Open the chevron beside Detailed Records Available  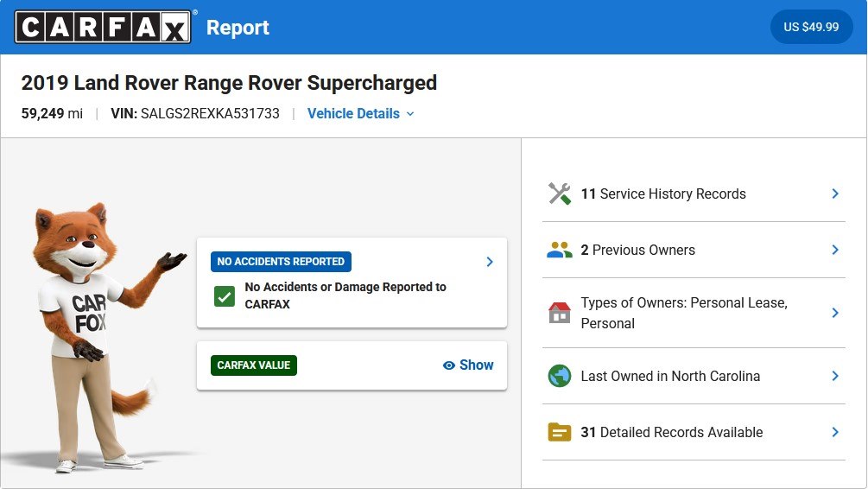(835, 433)
